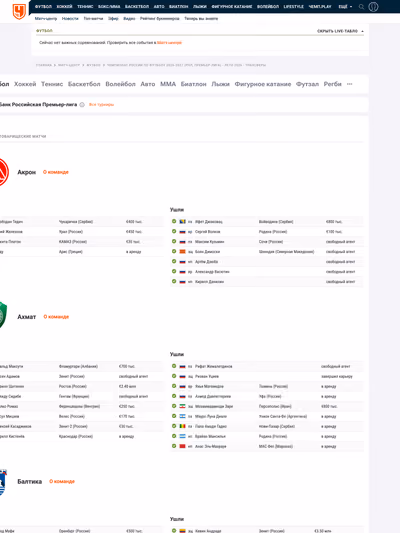The height and width of the screenshot is (533, 400).
Task: Open ФИГУРНОЕ КАТАНИЕ in the top navigation
Action: pyautogui.click(x=232, y=7)
